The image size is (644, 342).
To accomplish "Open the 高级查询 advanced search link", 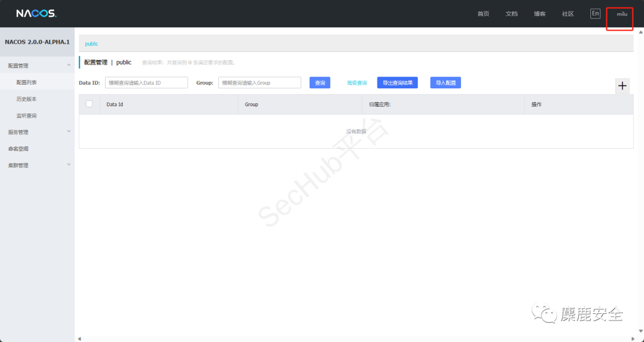I will pyautogui.click(x=357, y=83).
